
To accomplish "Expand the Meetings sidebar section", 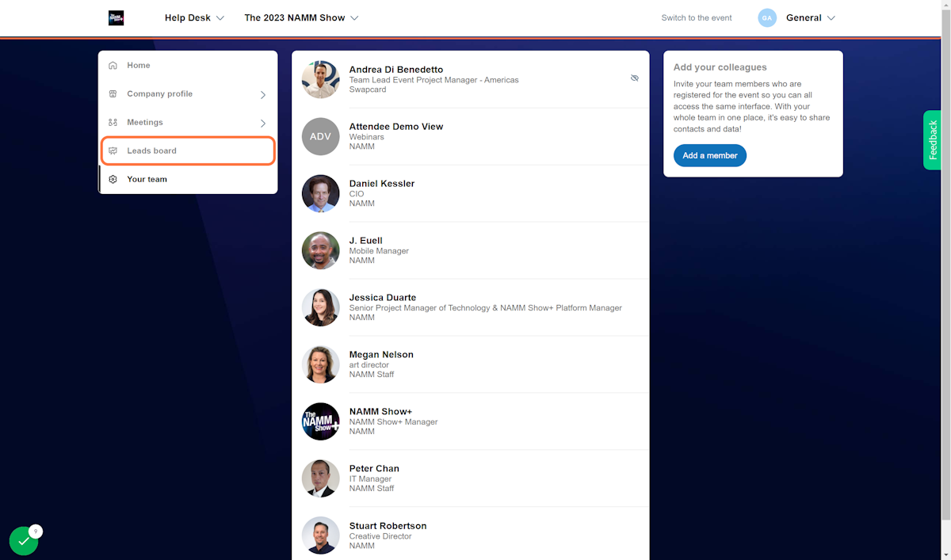I will click(x=262, y=122).
